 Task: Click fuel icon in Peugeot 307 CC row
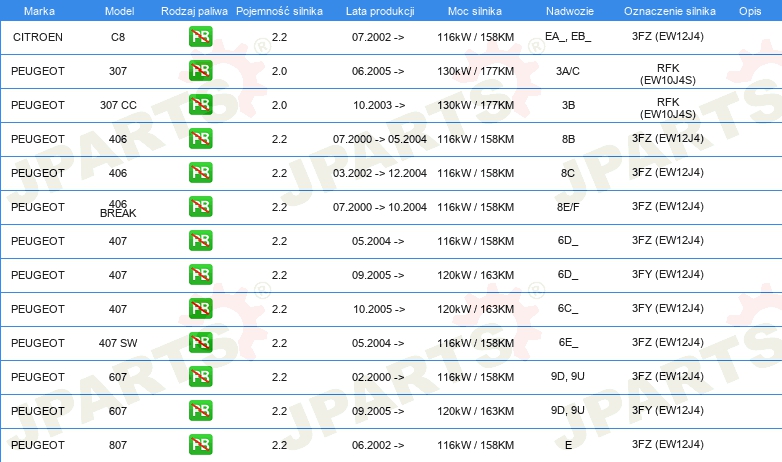[200, 104]
